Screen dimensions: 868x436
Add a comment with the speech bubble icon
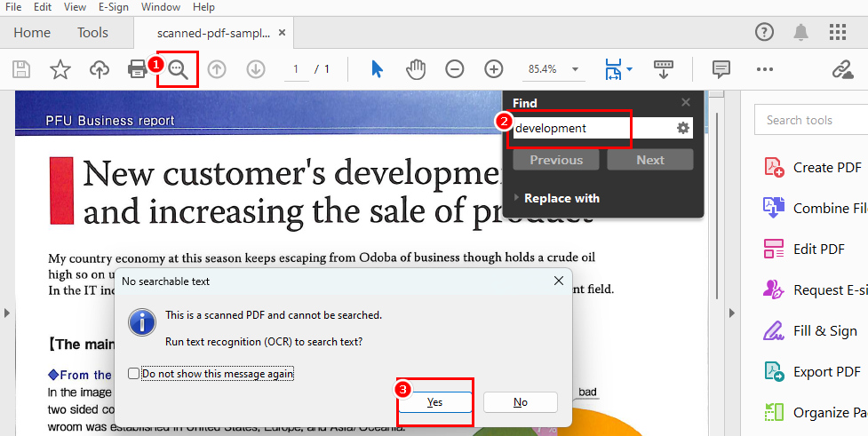[x=721, y=69]
